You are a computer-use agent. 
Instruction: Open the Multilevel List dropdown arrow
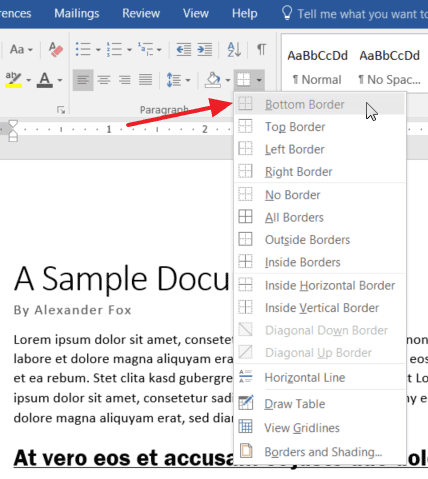pyautogui.click(x=159, y=50)
